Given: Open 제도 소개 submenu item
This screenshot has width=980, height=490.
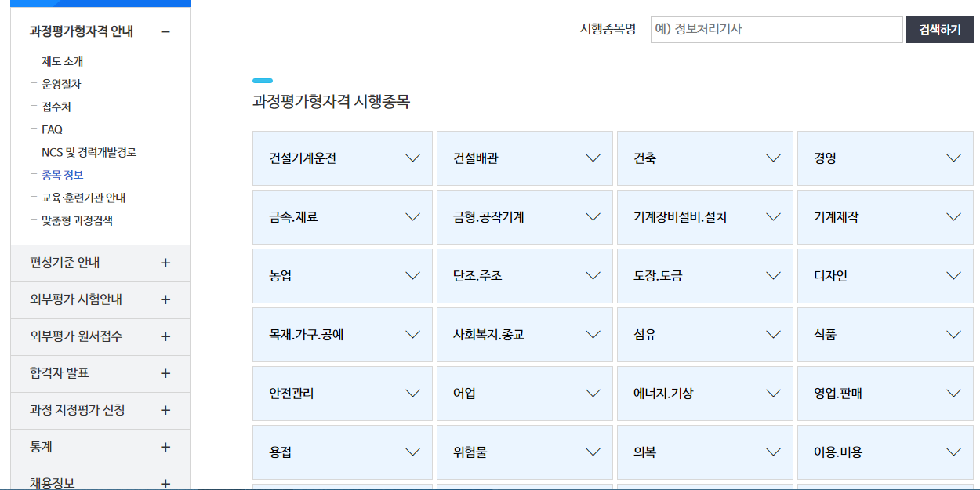Looking at the screenshot, I should [x=63, y=61].
